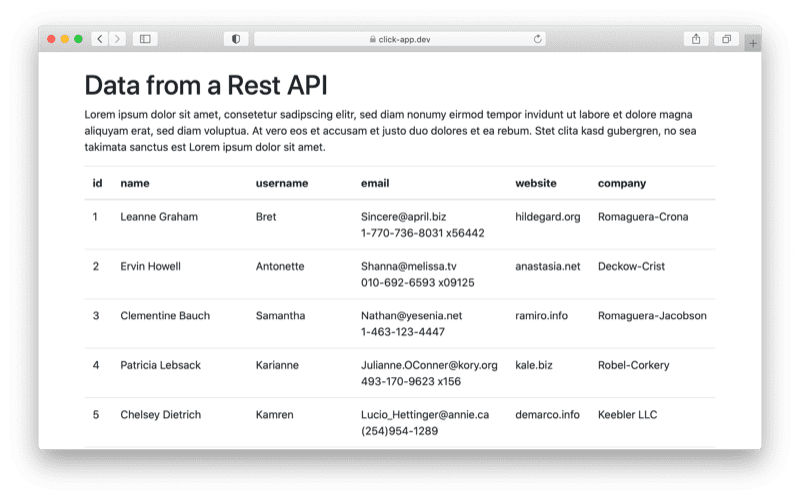Add a new tab with plus icon
The height and width of the screenshot is (500, 800).
click(x=753, y=43)
